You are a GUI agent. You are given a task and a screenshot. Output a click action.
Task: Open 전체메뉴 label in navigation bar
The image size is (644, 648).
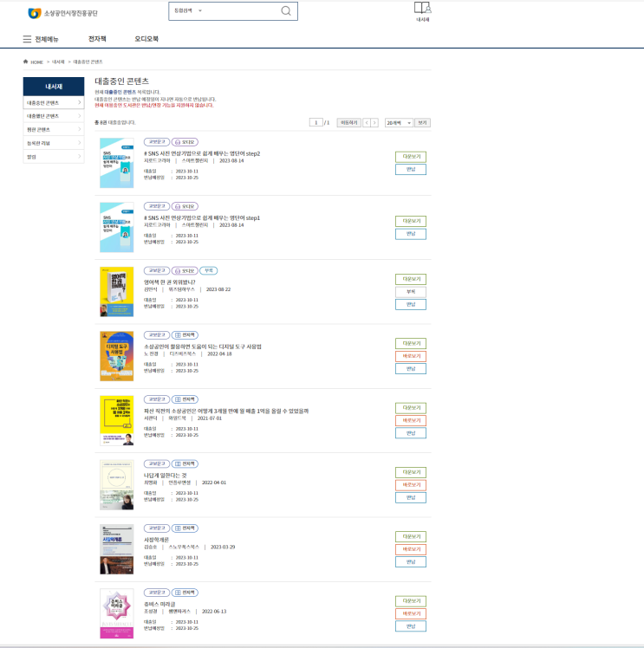coord(47,39)
